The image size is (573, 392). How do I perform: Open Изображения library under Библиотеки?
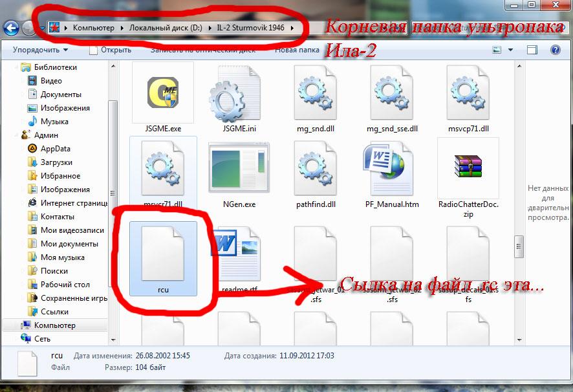pyautogui.click(x=59, y=108)
